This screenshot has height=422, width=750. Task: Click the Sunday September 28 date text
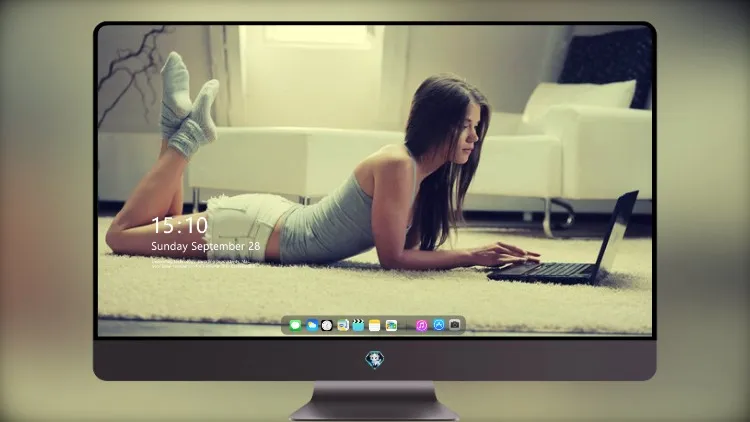(x=206, y=246)
